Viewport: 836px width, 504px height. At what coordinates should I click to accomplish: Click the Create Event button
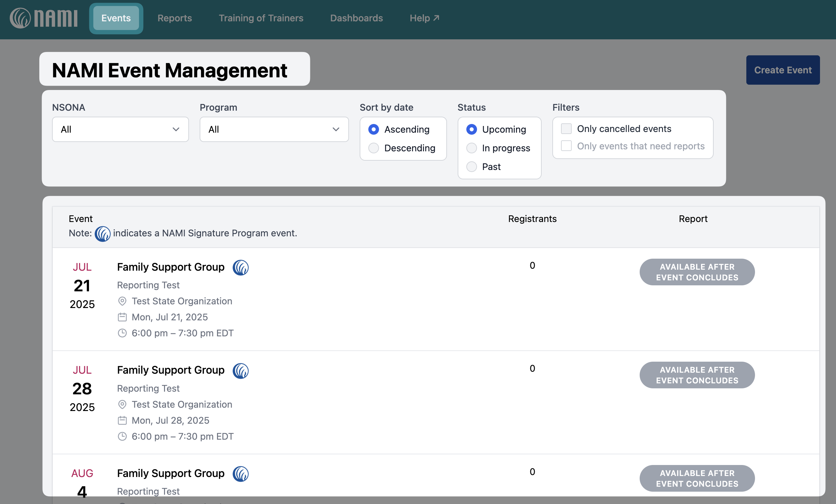click(783, 70)
